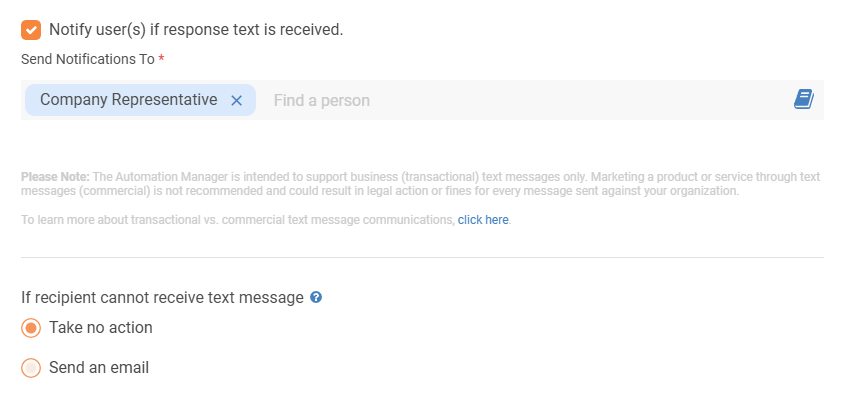851x412 pixels.
Task: Click the horizontal divider above recipient options
Action: [x=422, y=257]
